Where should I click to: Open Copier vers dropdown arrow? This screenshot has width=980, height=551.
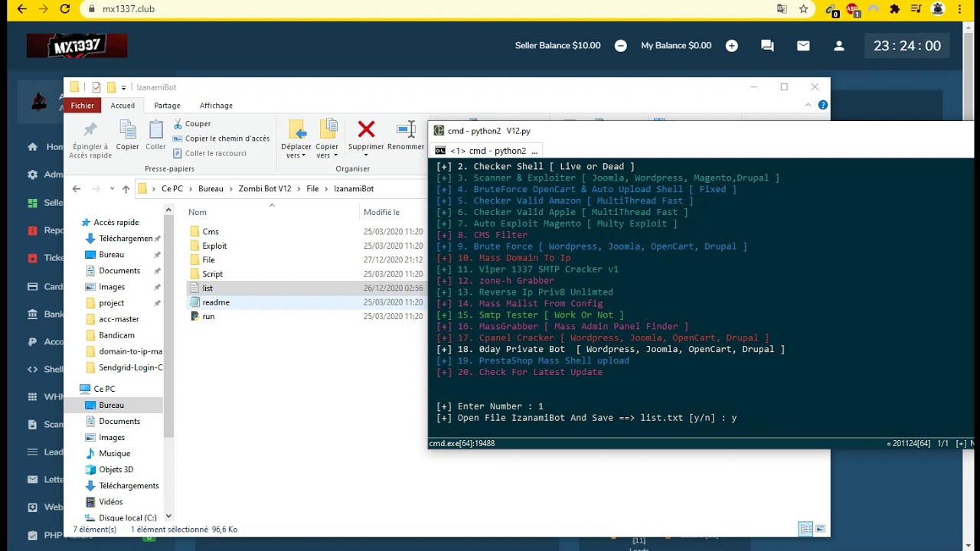[335, 155]
